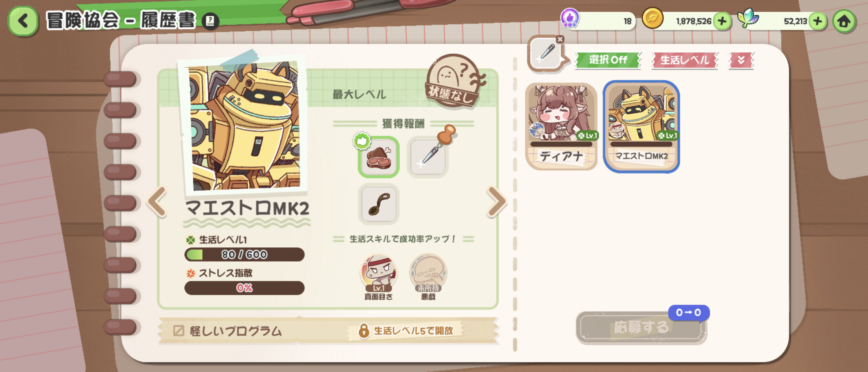
Task: Add crystal currency with plus button
Action: [x=817, y=21]
